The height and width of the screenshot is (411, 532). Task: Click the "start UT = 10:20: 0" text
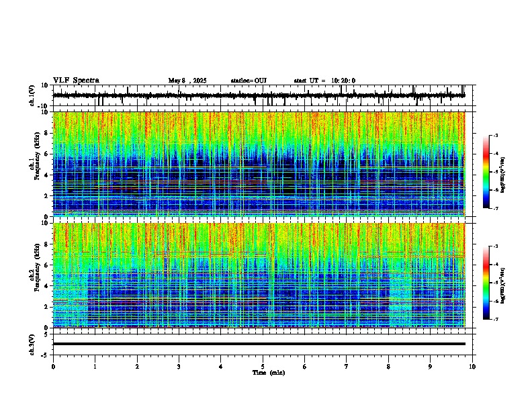324,81
